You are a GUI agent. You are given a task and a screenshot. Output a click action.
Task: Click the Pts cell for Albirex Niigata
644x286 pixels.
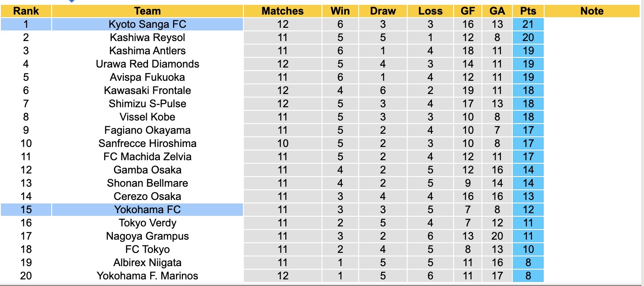tap(528, 263)
